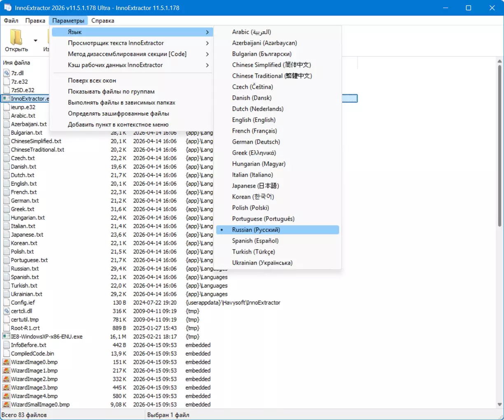The image size is (504, 420).
Task: Open the Файл menu
Action: click(x=11, y=21)
